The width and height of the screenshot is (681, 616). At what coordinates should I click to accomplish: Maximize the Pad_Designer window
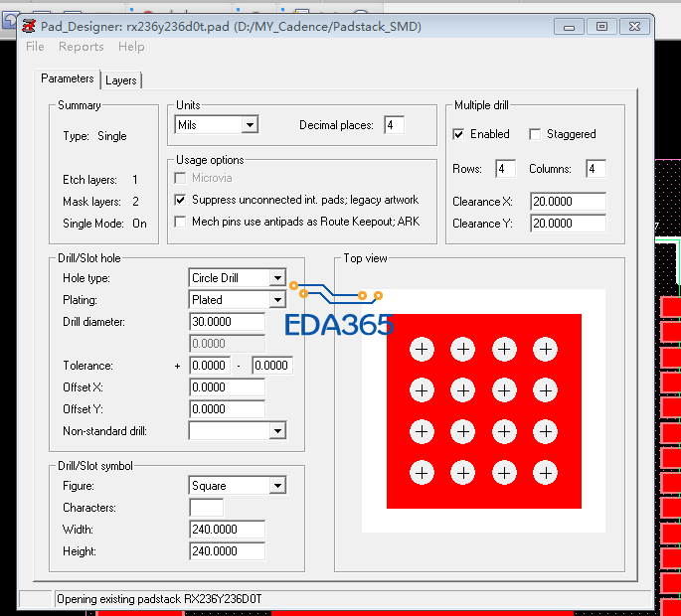coord(601,27)
